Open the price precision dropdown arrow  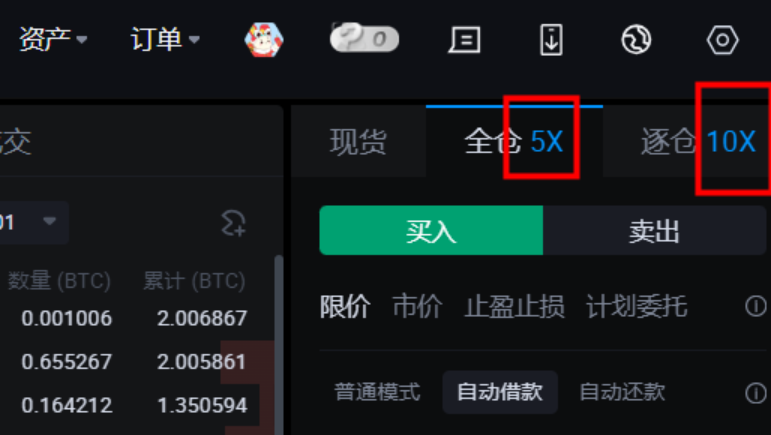(49, 221)
